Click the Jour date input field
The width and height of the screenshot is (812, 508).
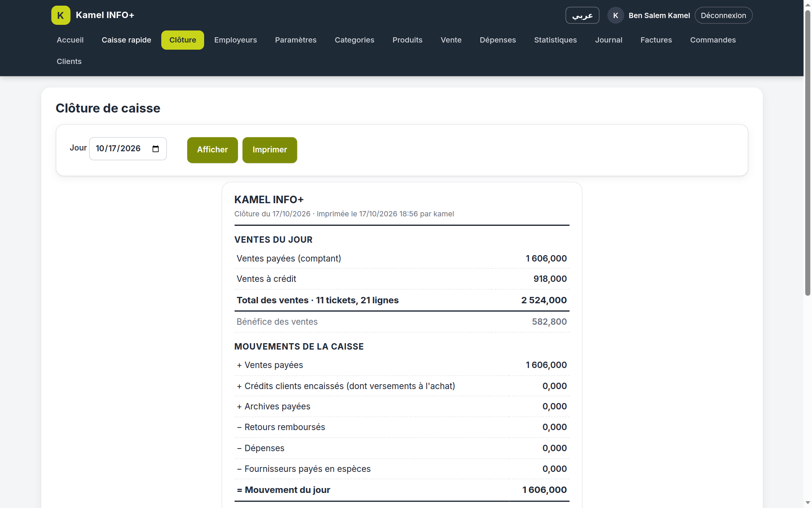point(128,149)
